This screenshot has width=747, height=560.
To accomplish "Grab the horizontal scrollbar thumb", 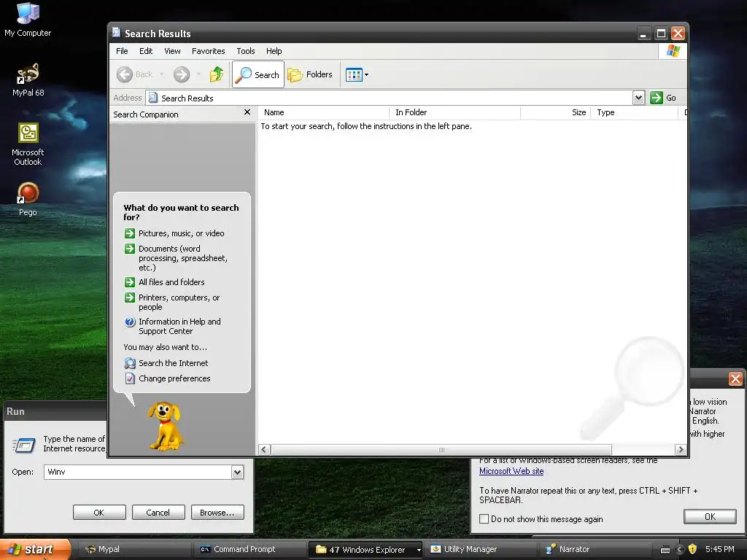I will [441, 449].
